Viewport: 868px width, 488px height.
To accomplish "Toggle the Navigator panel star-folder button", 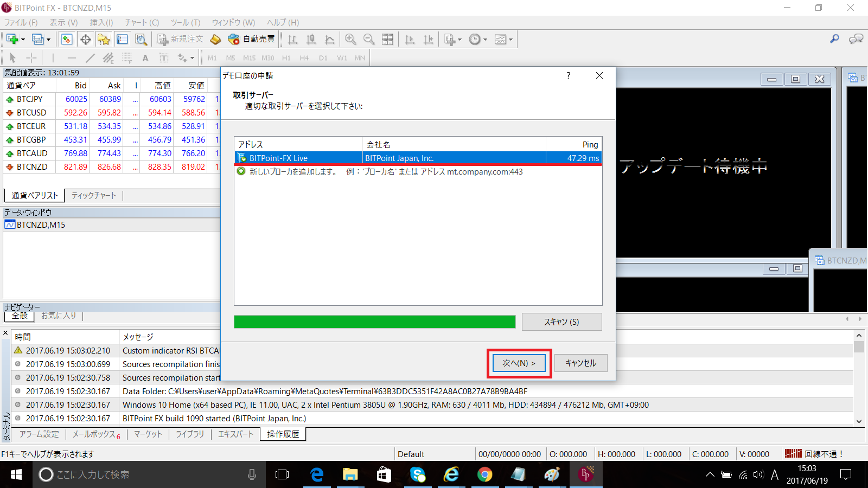I will click(104, 39).
